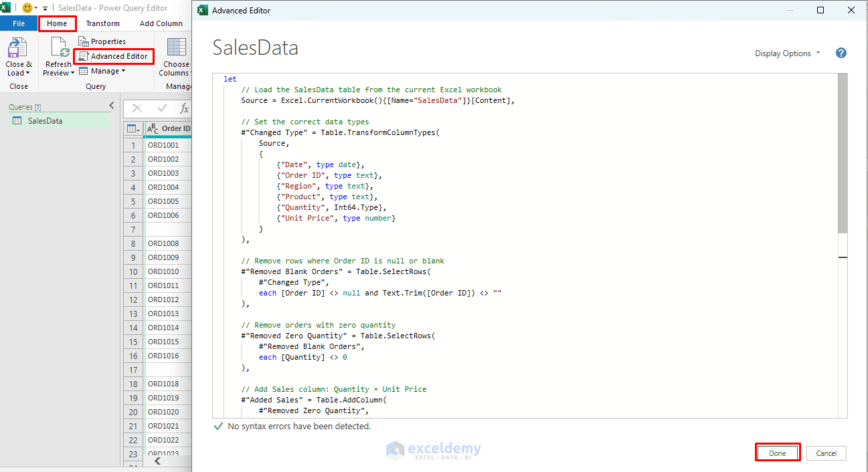Click cell ORD1022
The image size is (868, 472).
(167, 440)
